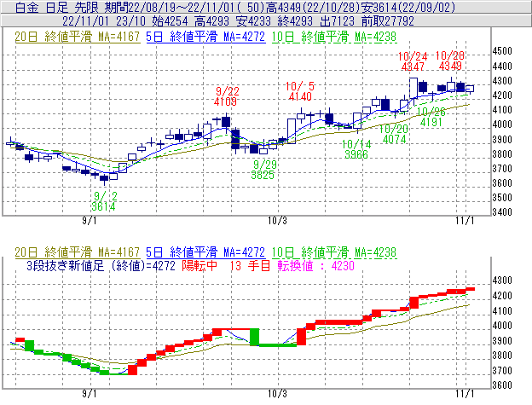Click the large green block in lower chart
The width and height of the screenshot is (532, 405).
click(254, 337)
